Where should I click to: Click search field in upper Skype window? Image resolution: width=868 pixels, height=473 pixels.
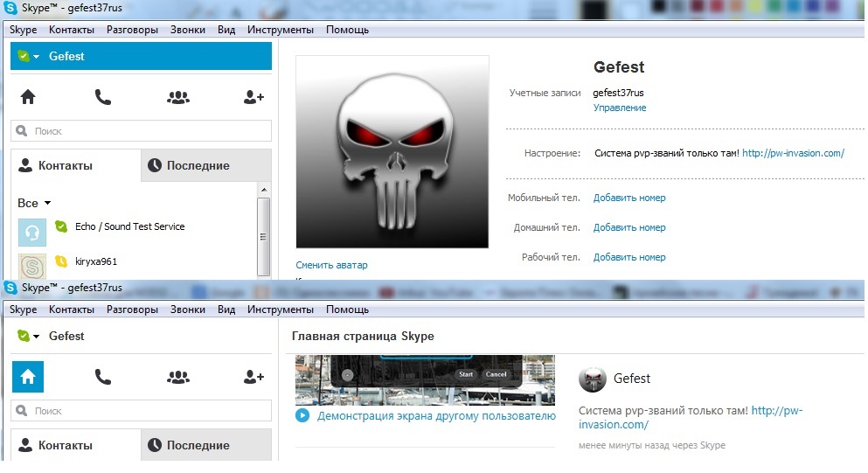pos(141,131)
